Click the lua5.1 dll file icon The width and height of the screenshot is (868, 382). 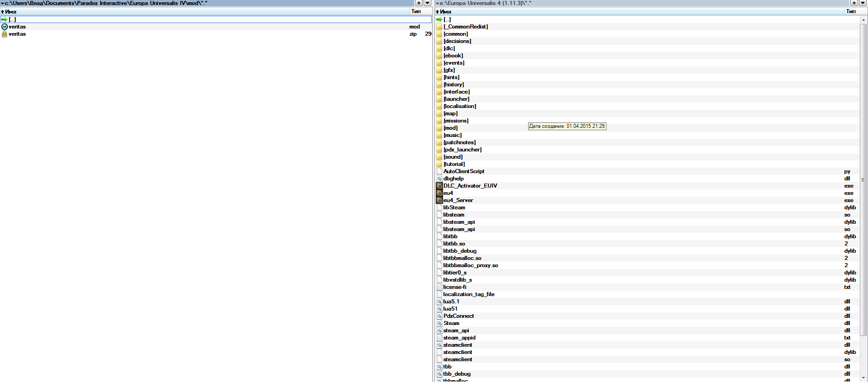(x=439, y=302)
